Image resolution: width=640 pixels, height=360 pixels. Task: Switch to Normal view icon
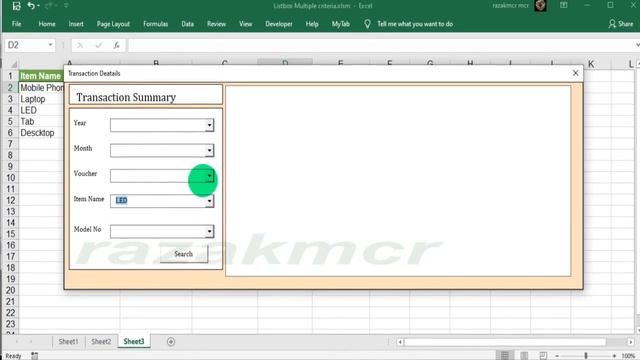[x=505, y=356]
